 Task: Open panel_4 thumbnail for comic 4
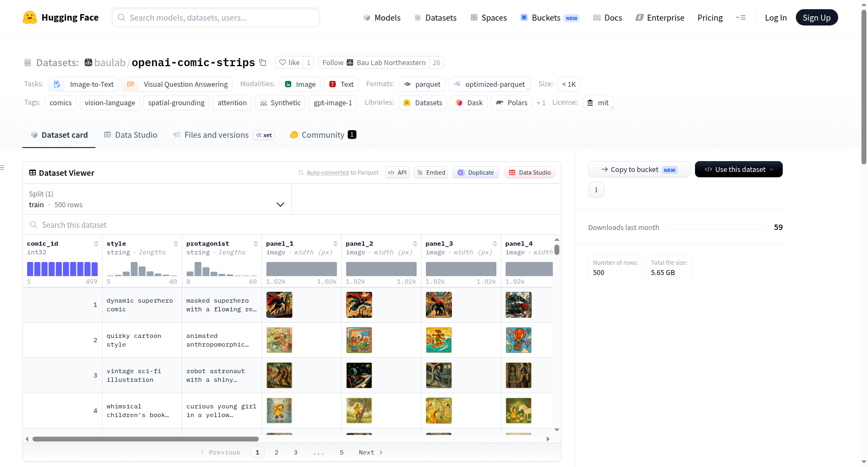519,411
